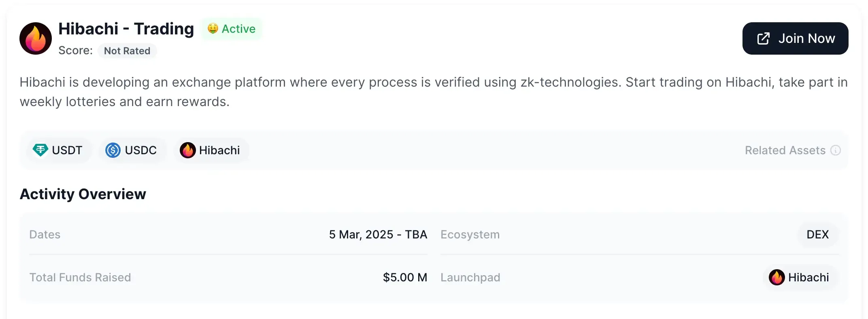Image resolution: width=868 pixels, height=319 pixels.
Task: Click the Related Assets label
Action: [785, 150]
